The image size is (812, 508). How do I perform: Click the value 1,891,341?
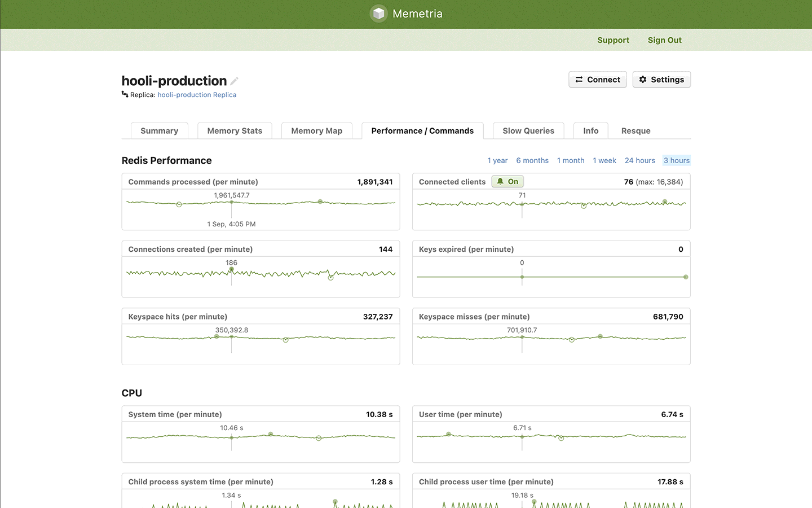pyautogui.click(x=375, y=182)
